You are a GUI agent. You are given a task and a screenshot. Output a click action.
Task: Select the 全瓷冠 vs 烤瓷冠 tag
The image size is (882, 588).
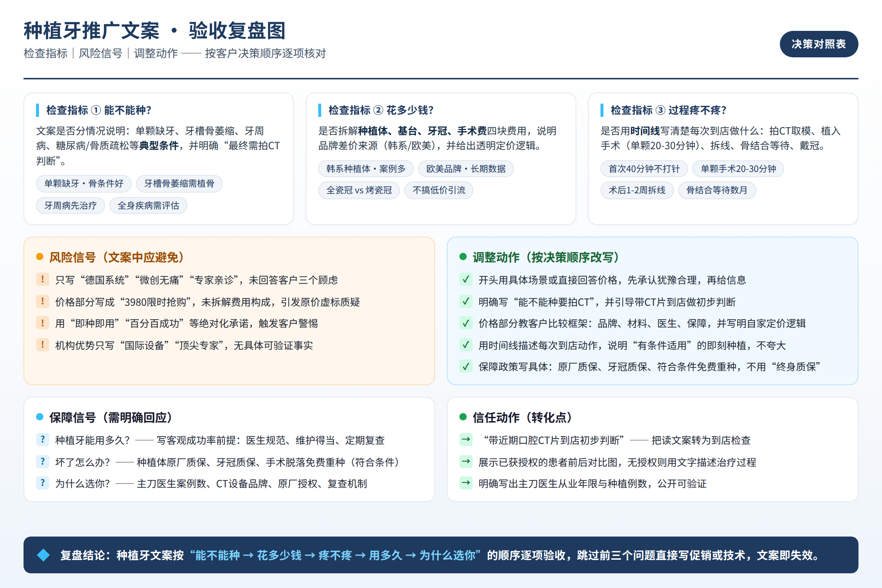[359, 190]
